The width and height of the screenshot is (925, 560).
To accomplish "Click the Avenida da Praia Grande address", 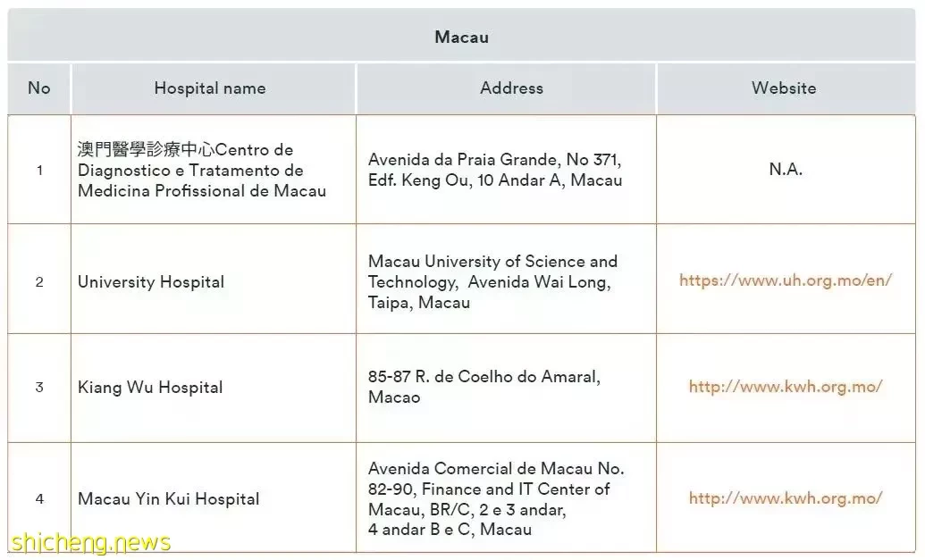I will [x=495, y=170].
